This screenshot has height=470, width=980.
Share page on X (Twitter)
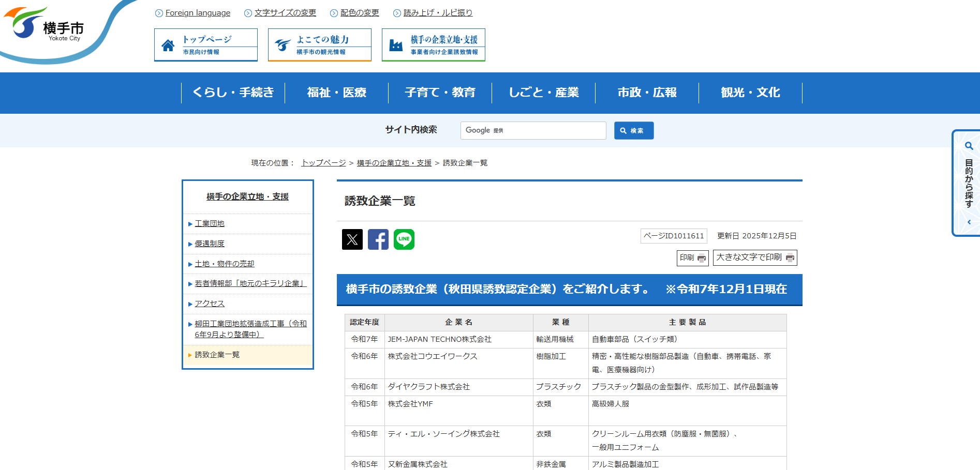[x=352, y=239]
